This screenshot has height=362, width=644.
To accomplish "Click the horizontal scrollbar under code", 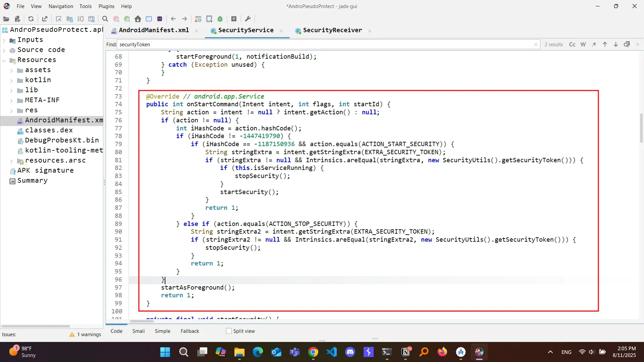I will (x=142, y=321).
